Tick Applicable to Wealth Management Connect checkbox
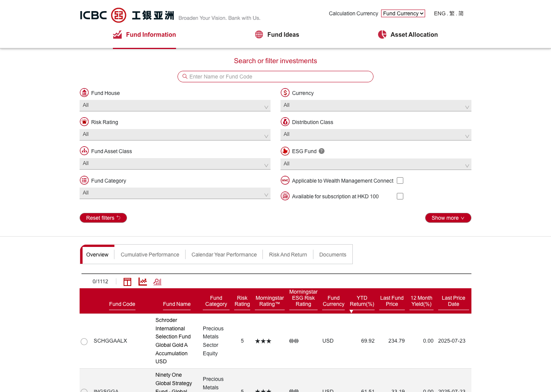551x392 pixels. pyautogui.click(x=400, y=181)
